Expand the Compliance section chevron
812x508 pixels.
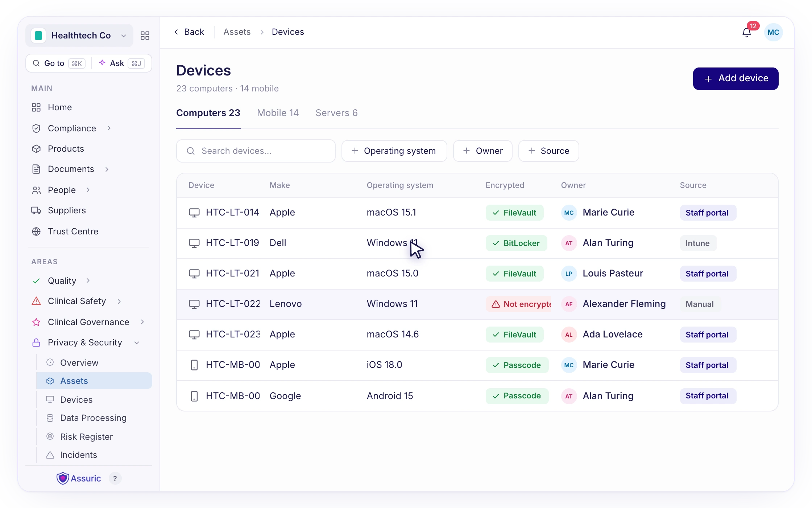(x=109, y=128)
